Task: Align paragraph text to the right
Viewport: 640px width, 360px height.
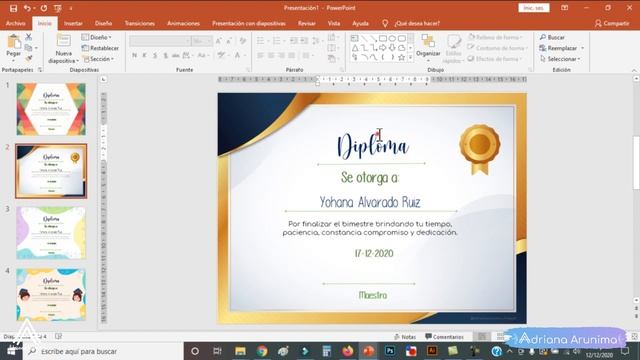Action: pos(281,55)
